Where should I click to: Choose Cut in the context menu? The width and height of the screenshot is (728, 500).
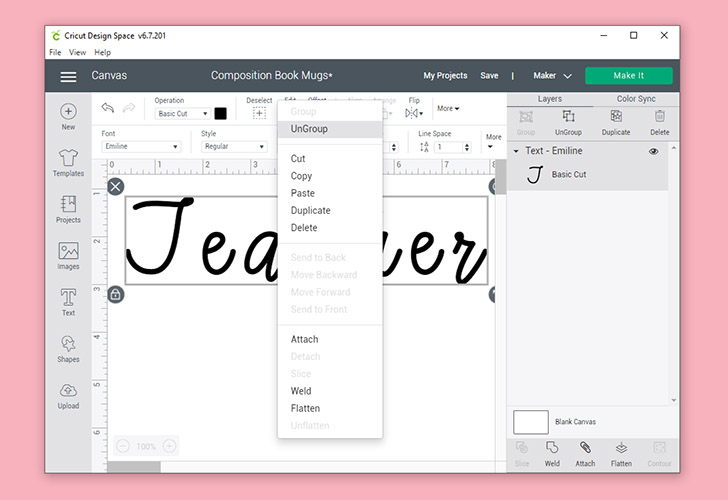298,159
